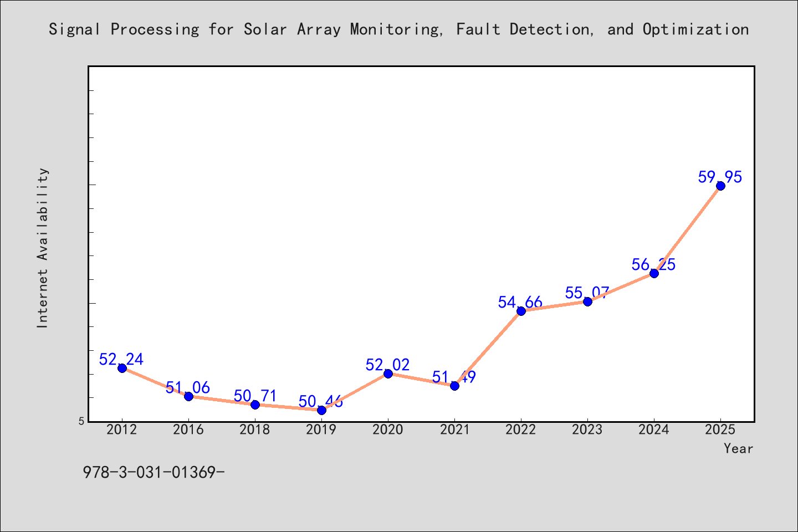Screen dimensions: 798x532
Task: Click the Internet Availability axis label
Action: [43, 248]
